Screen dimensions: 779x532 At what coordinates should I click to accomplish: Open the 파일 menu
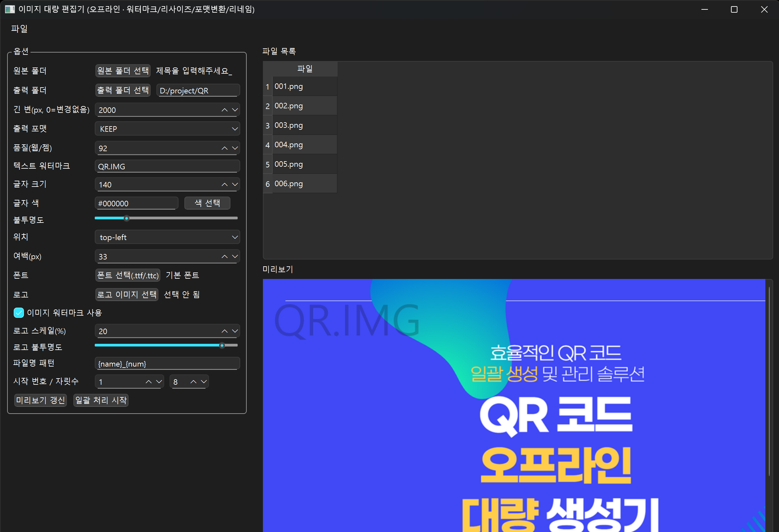[x=19, y=29]
